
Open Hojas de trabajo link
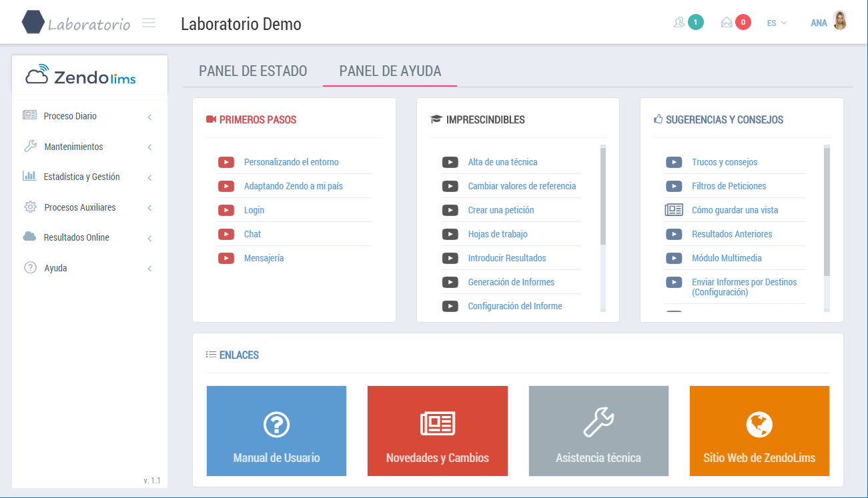coord(498,234)
